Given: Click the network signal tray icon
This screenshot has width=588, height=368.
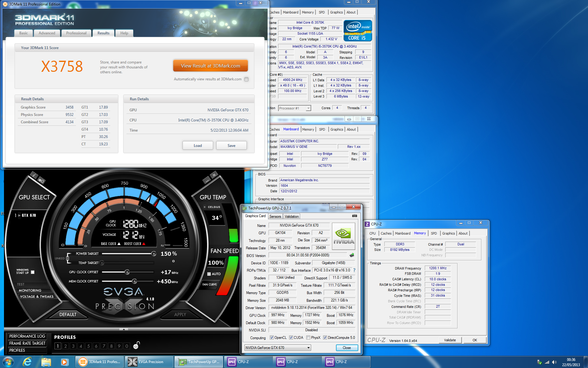Looking at the screenshot, I should tap(547, 362).
